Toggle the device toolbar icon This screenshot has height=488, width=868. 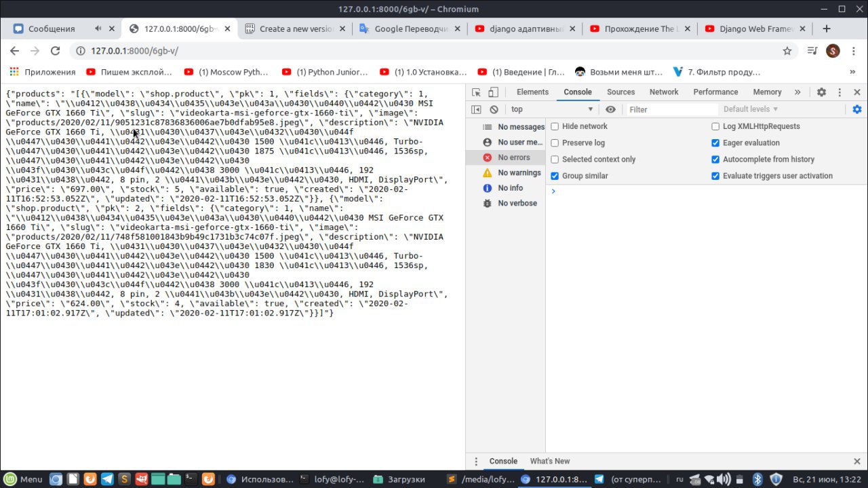(493, 92)
